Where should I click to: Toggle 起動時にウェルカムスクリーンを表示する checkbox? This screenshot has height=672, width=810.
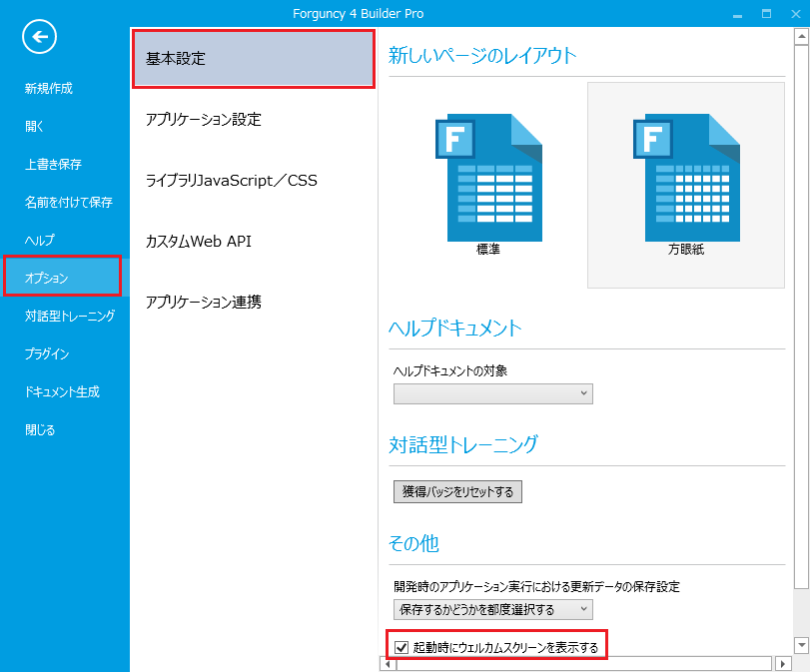click(x=402, y=647)
